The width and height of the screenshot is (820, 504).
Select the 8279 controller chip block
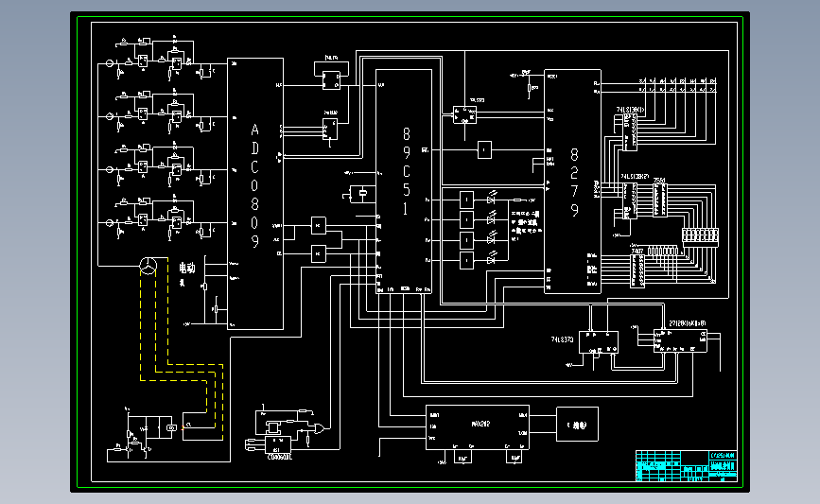(x=572, y=182)
